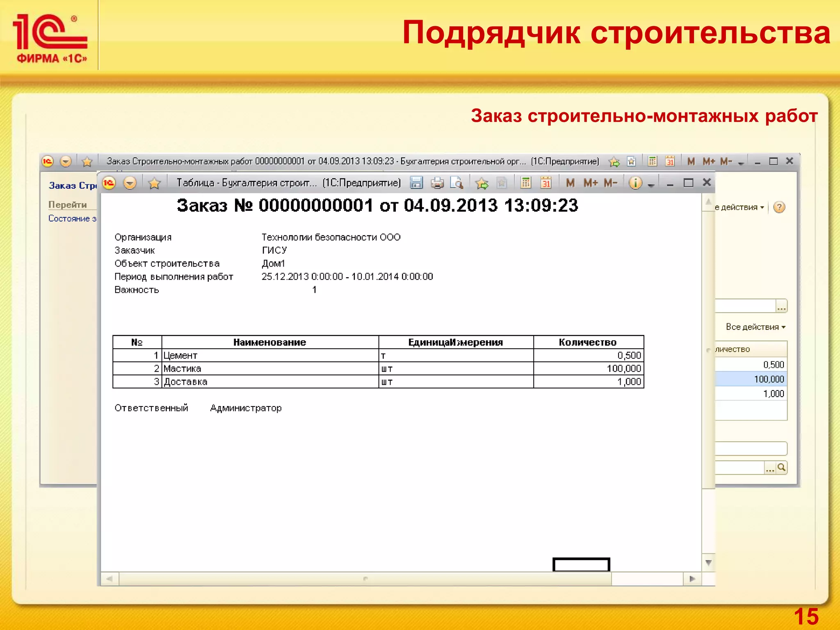The height and width of the screenshot is (630, 840).
Task: Open print preview in the Таблица toolbar
Action: tap(457, 183)
